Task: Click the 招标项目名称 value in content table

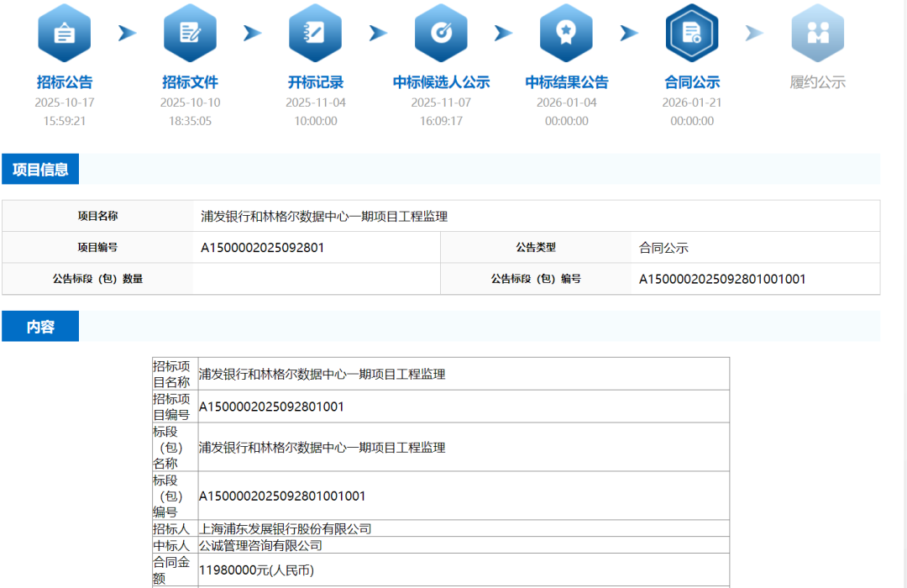Action: (322, 374)
